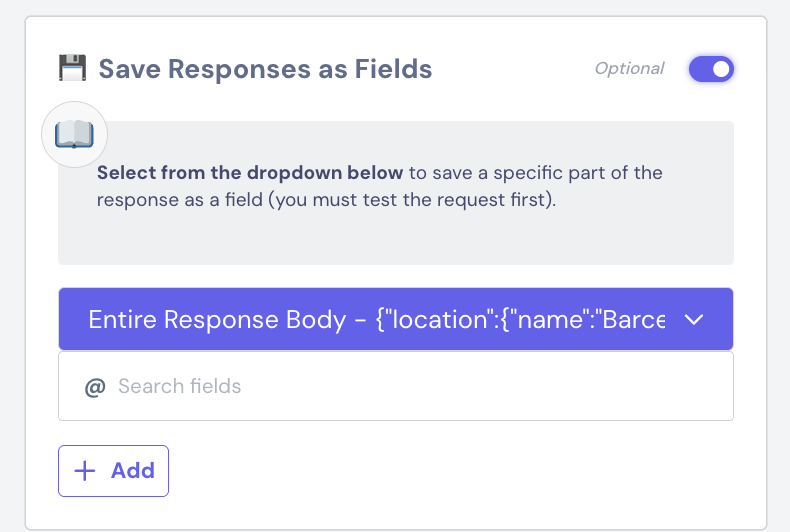The height and width of the screenshot is (532, 790).
Task: Click the plus icon on Add button
Action: tap(85, 471)
